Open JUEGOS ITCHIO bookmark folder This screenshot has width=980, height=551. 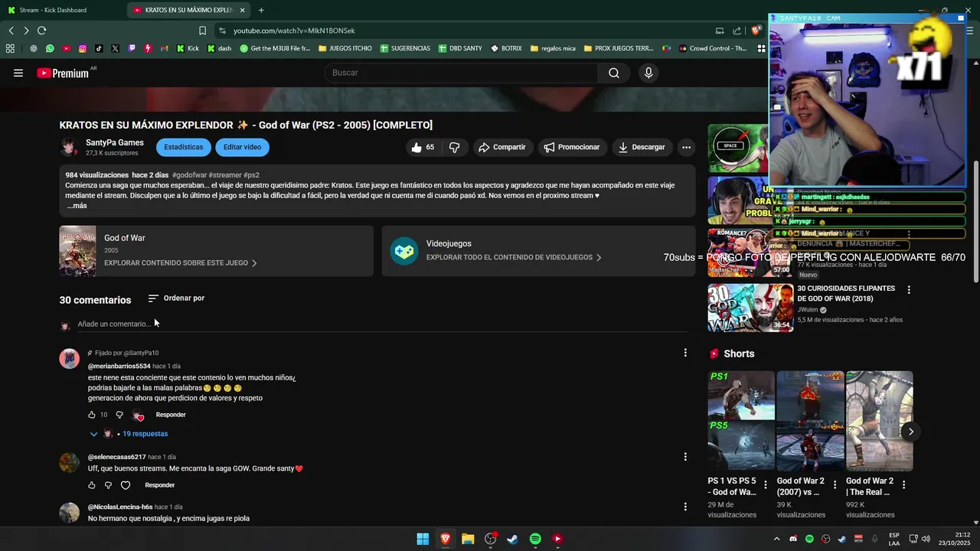tap(345, 48)
